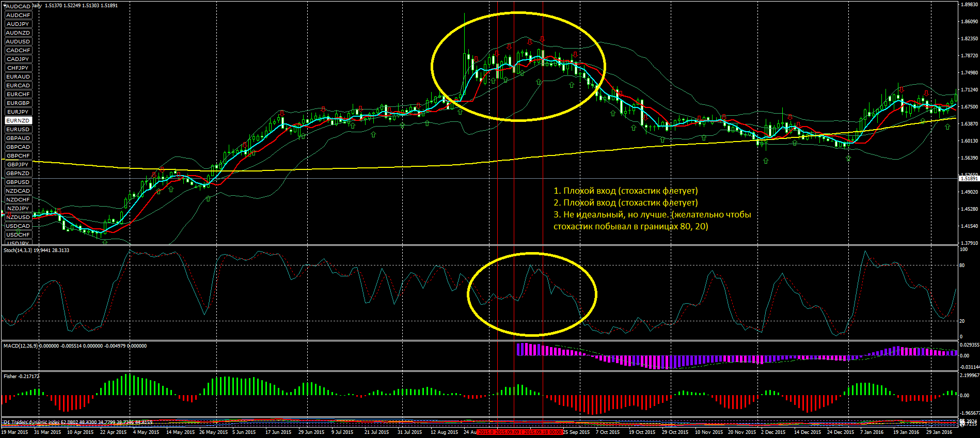
Task: Click the stochastic 80 level label
Action: coord(962,265)
